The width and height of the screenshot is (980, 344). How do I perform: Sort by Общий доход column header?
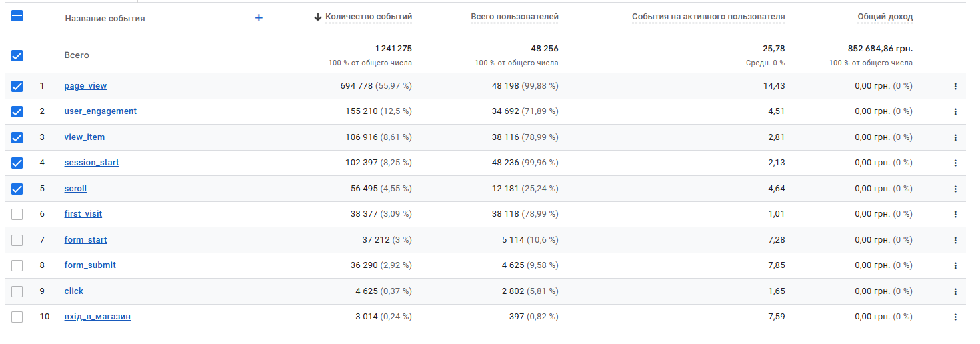tap(885, 17)
